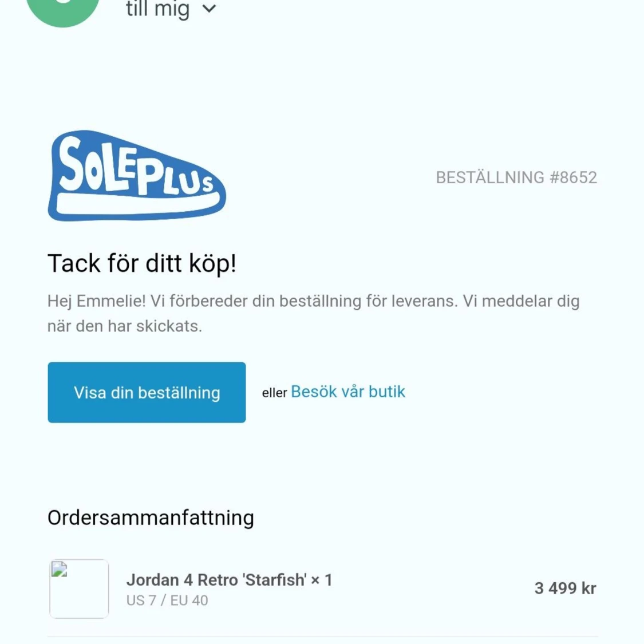Click the 'Tack för ditt köp!' heading
This screenshot has width=644, height=644.
(142, 263)
